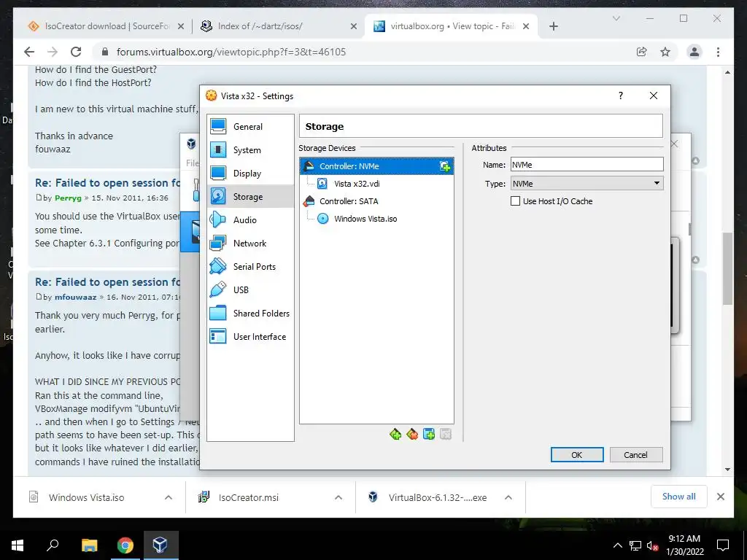Open Windows Vista.iso download item
Image resolution: width=747 pixels, height=560 pixels.
coord(86,497)
